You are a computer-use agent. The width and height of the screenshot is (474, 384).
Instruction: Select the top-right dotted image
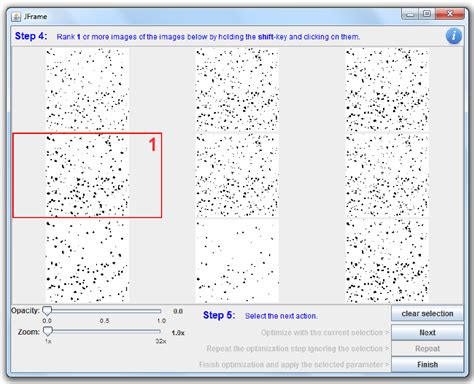(387, 89)
